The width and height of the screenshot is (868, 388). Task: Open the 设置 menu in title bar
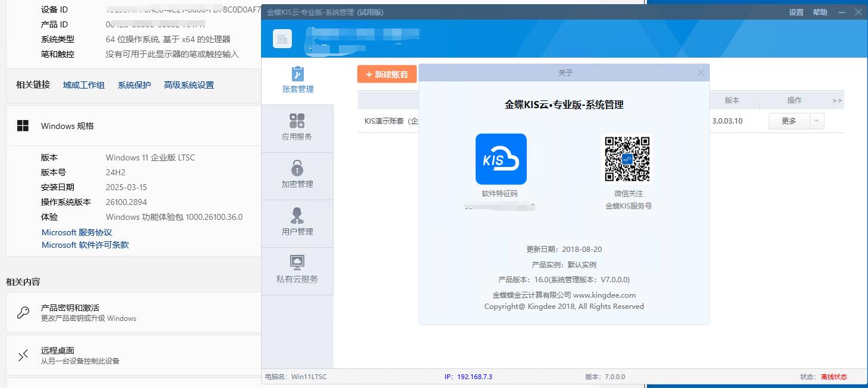pyautogui.click(x=796, y=12)
